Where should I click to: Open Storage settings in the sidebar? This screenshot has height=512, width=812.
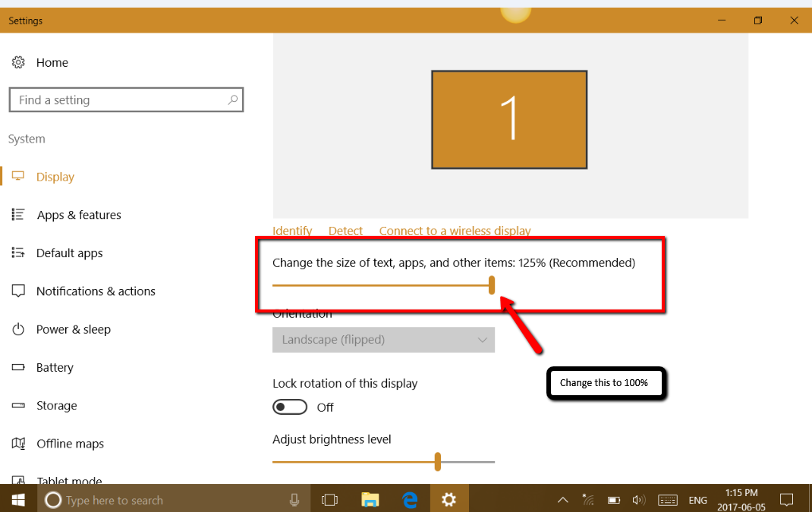pos(56,405)
